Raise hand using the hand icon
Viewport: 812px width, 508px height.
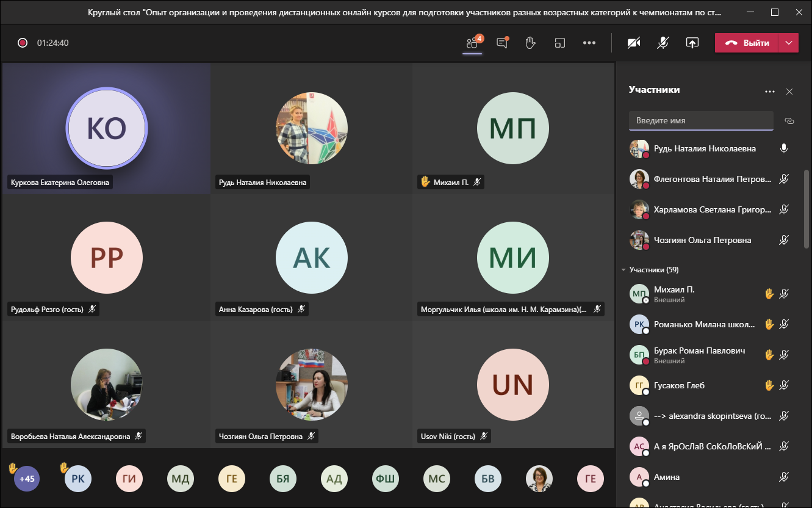pyautogui.click(x=530, y=43)
